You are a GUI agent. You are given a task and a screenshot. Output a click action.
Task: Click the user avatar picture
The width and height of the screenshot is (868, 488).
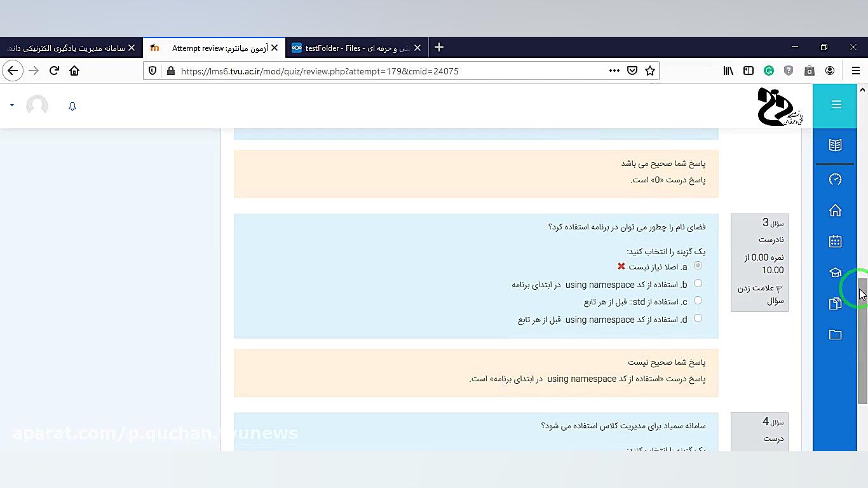point(37,105)
